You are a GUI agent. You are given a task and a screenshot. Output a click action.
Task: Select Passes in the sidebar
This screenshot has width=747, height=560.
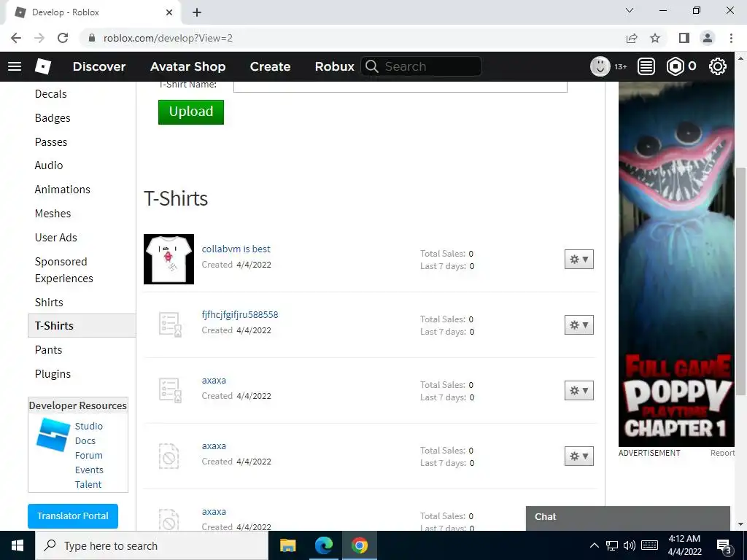tap(51, 142)
